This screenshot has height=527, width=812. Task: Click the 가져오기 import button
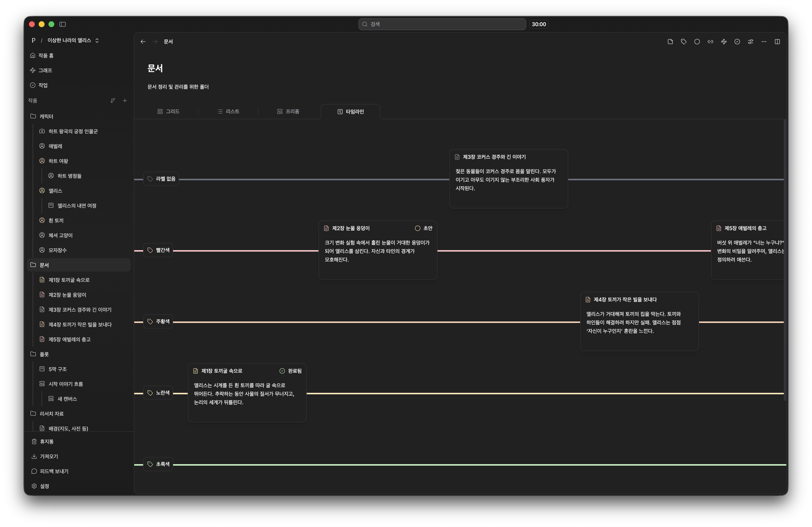pyautogui.click(x=49, y=456)
